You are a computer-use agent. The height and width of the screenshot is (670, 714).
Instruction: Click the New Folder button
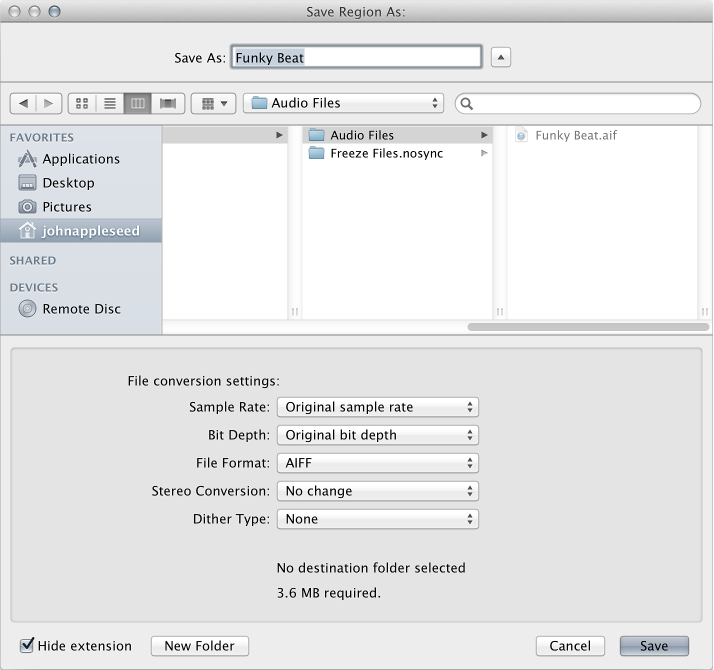(x=200, y=646)
